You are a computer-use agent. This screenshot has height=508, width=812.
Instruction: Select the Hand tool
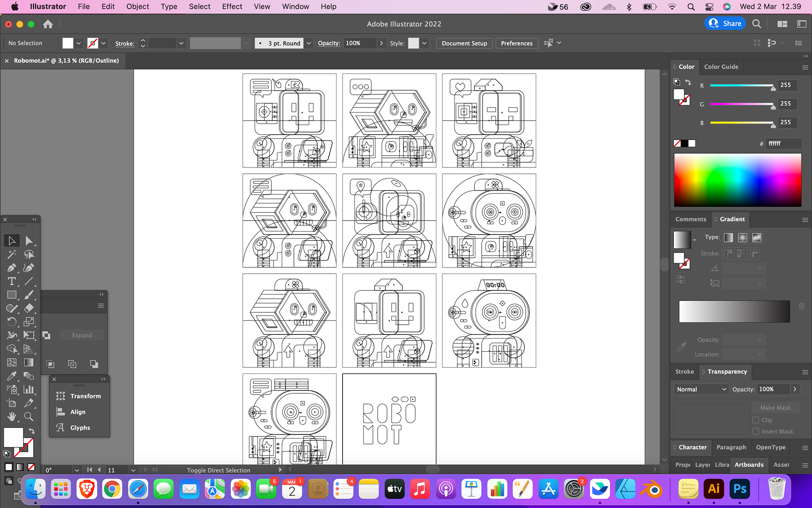[x=11, y=417]
